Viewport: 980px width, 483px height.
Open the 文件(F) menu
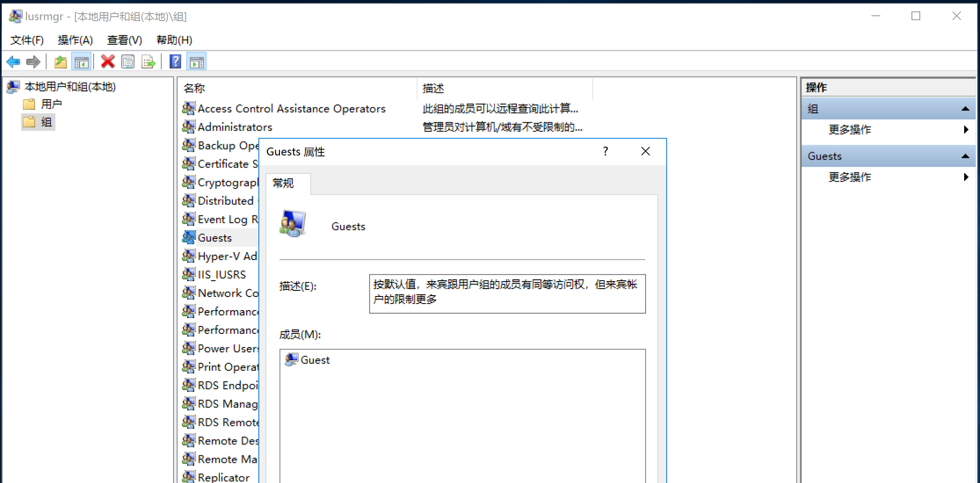27,40
